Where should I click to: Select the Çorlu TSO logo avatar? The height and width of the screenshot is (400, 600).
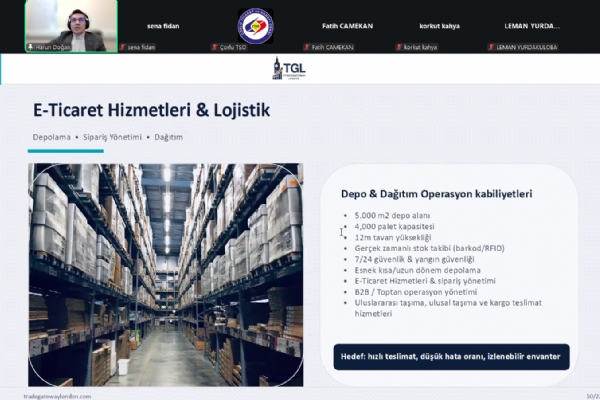point(255,26)
